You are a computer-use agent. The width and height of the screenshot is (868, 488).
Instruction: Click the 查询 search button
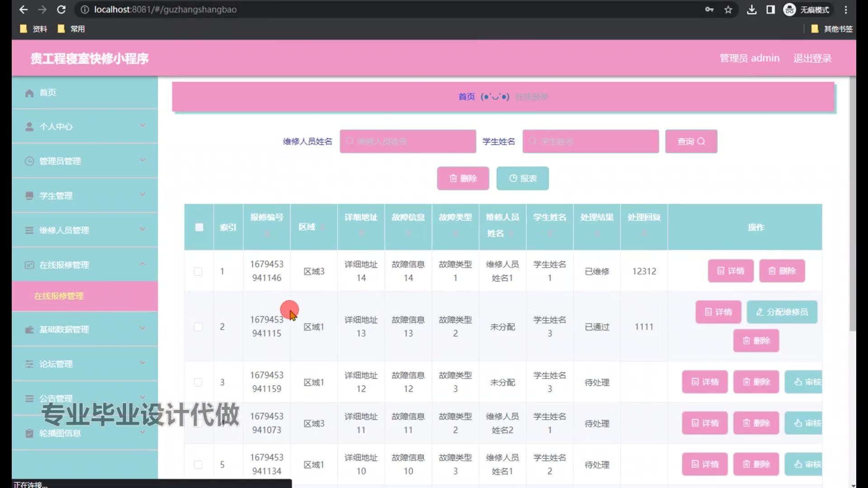pos(691,141)
